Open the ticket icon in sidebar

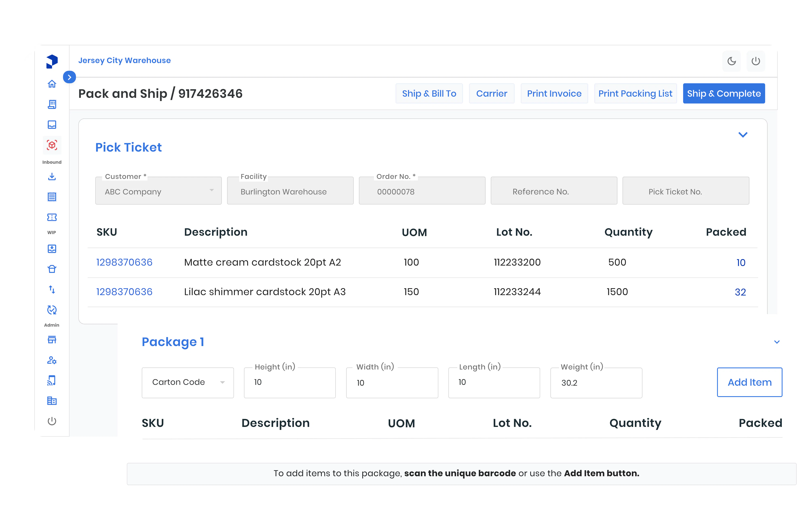point(52,217)
